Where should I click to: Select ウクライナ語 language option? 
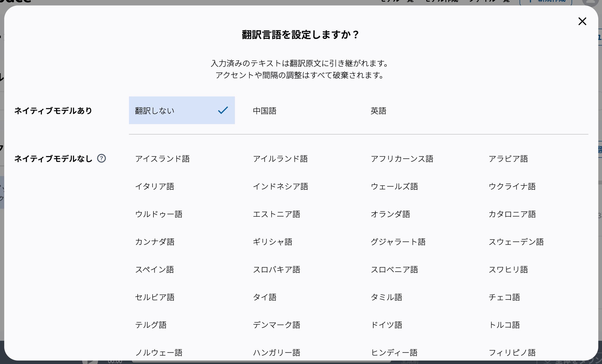click(512, 186)
